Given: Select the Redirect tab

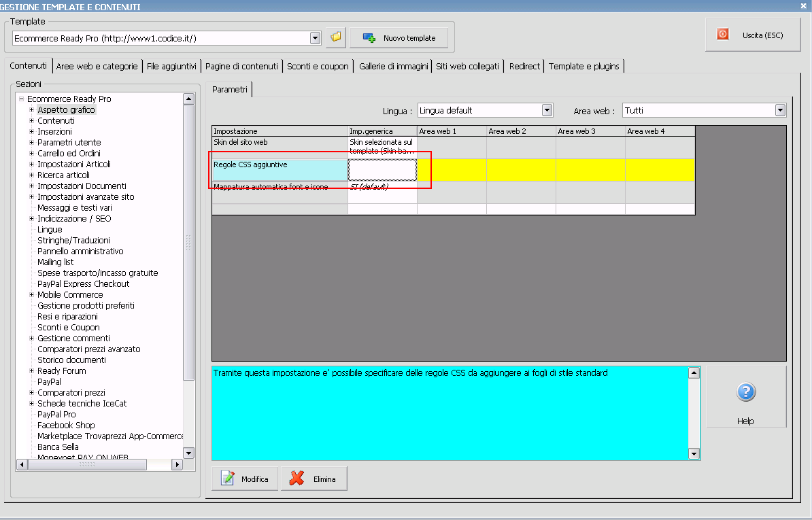Looking at the screenshot, I should 524,66.
